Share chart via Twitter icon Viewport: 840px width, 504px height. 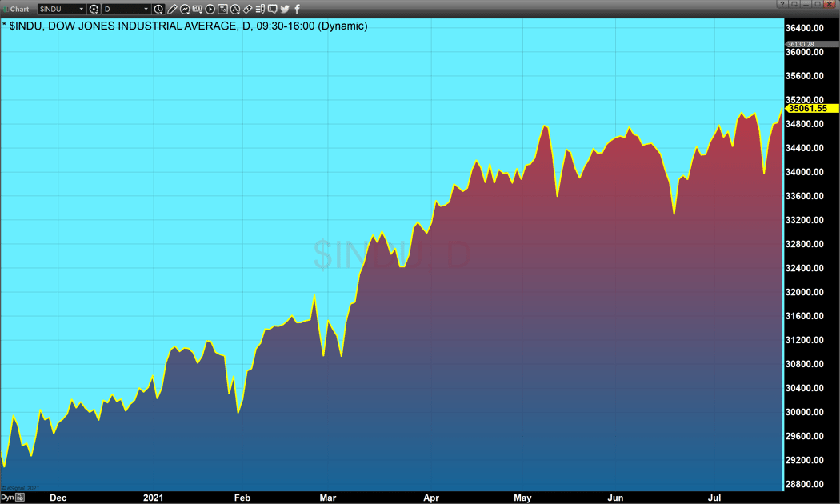[x=285, y=9]
